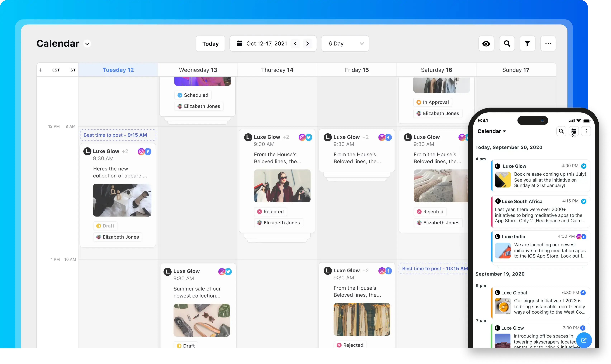Screen dimensions: 611x364
Task: Select the Tuesday 12 day column header
Action: 118,70
